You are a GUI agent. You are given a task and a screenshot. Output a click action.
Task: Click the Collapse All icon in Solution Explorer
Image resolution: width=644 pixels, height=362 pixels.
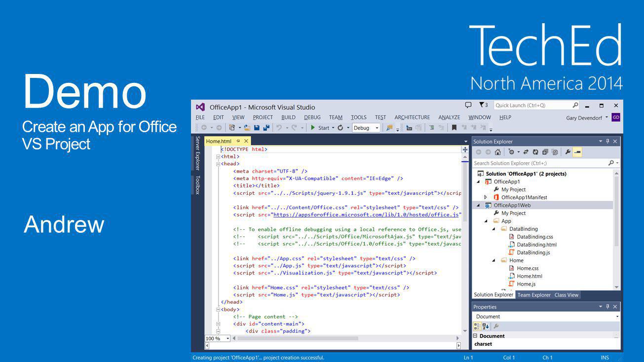pos(545,152)
